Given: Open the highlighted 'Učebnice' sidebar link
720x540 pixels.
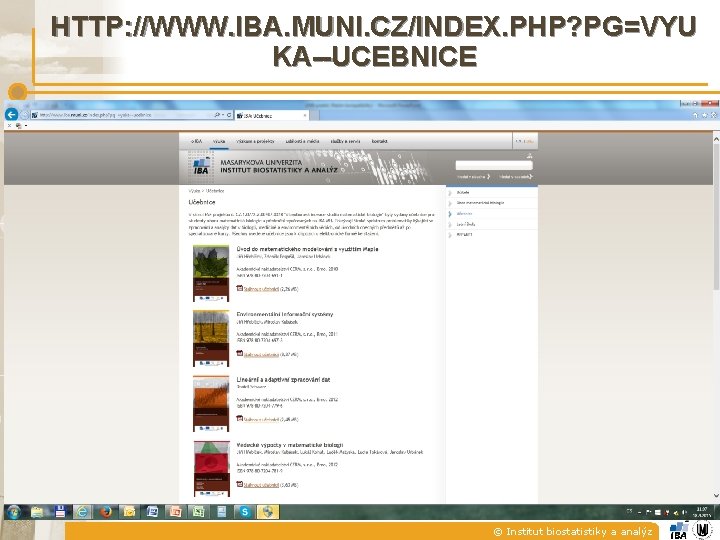Looking at the screenshot, I should tap(464, 214).
